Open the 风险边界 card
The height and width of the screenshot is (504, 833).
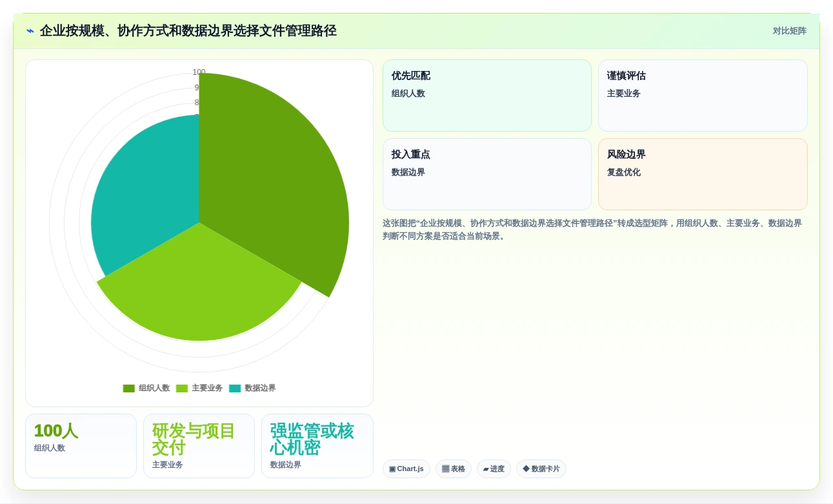(703, 174)
